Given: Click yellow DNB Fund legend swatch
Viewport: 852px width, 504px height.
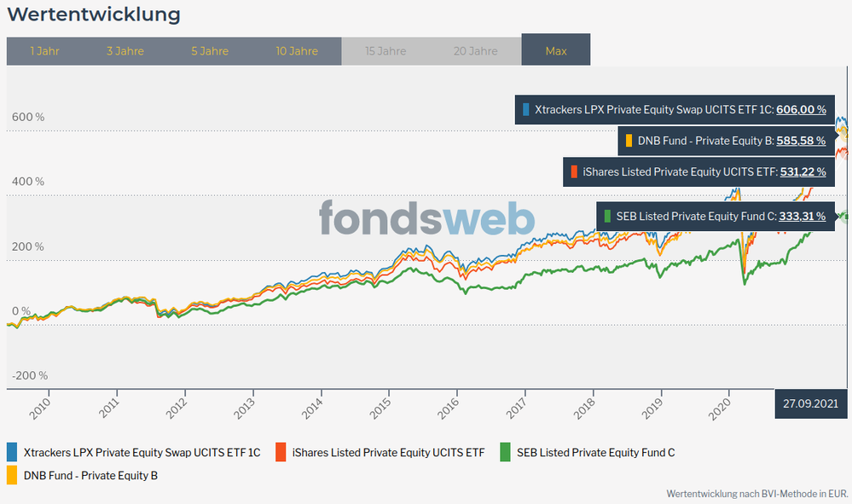Looking at the screenshot, I should tap(12, 475).
